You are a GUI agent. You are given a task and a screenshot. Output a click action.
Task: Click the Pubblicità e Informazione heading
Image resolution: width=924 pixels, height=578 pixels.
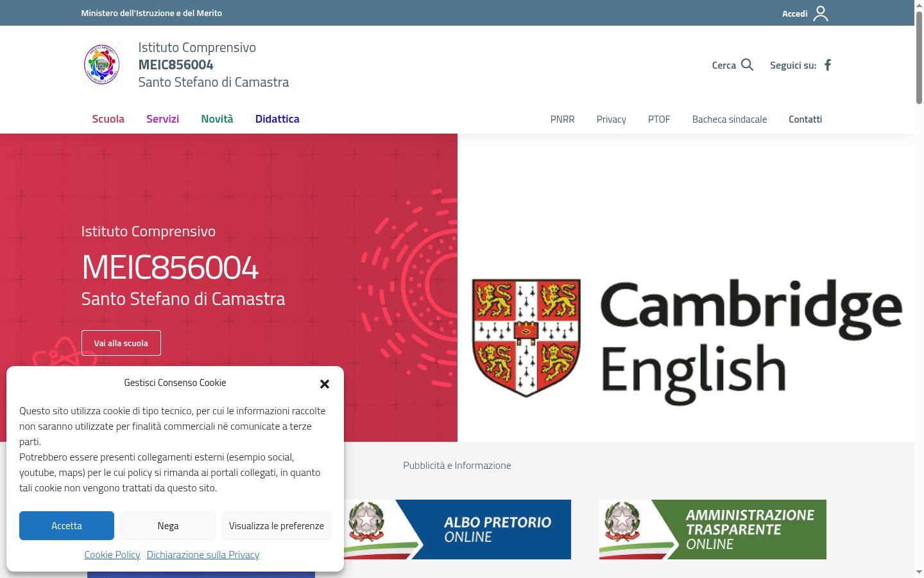457,465
